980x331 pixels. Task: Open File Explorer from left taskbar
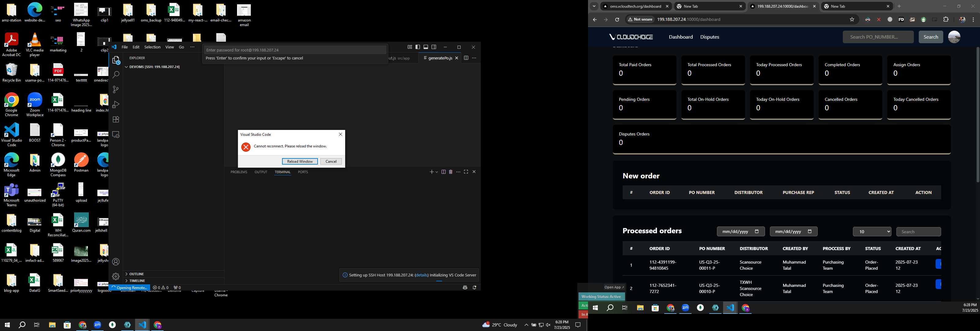[52, 325]
